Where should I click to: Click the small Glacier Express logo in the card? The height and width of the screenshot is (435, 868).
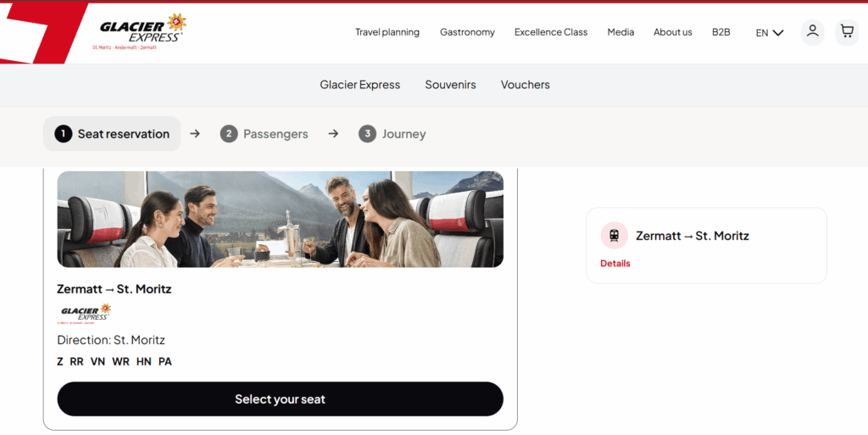85,314
